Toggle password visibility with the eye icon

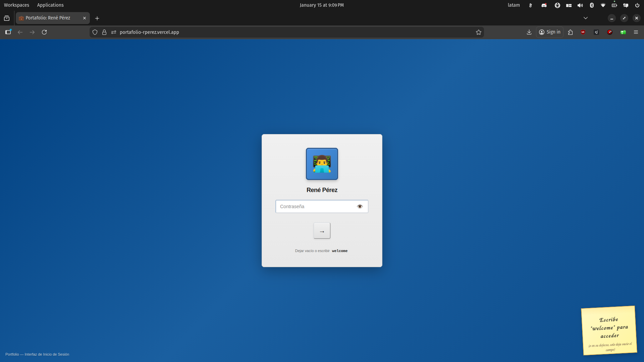(360, 206)
